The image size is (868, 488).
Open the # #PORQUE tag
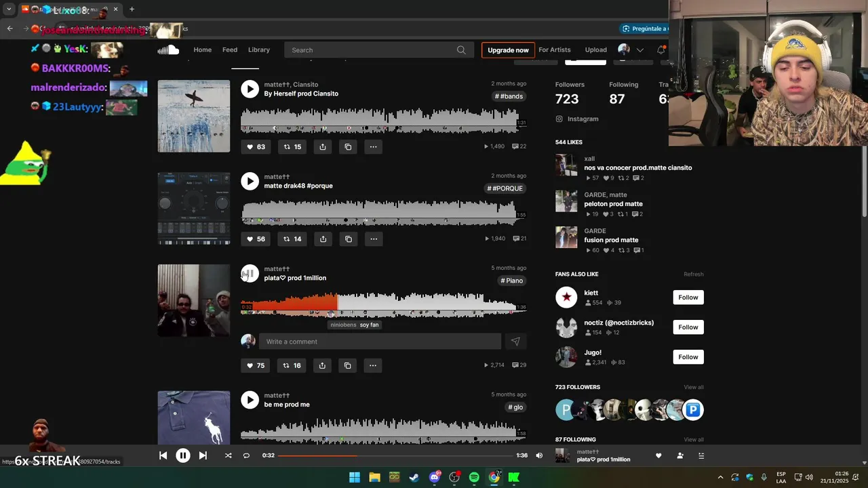coord(505,188)
